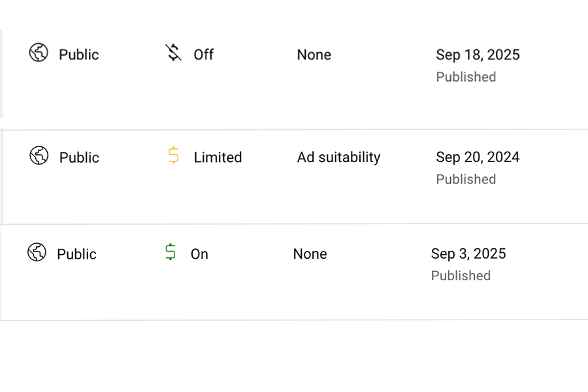588x392 pixels.
Task: Click None restriction in the Sep 3, 2025 row
Action: point(310,254)
